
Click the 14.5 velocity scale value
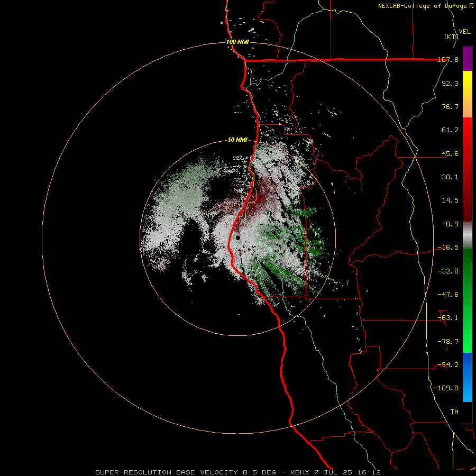[x=450, y=200]
